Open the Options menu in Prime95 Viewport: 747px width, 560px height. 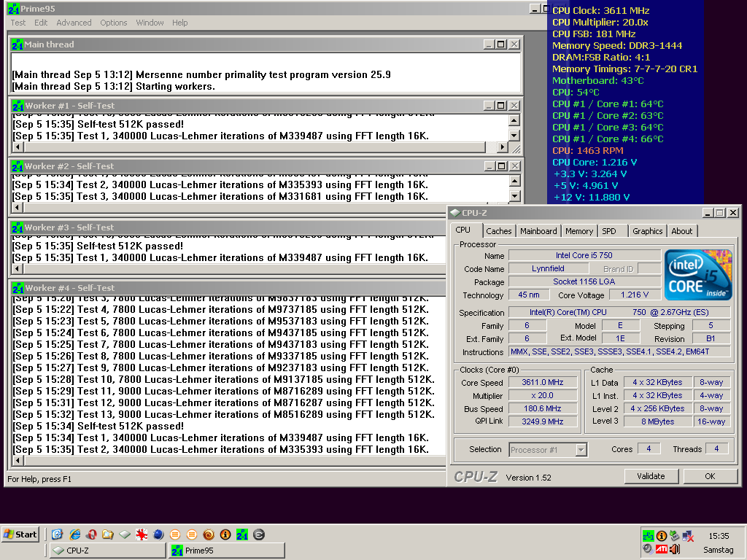point(114,23)
